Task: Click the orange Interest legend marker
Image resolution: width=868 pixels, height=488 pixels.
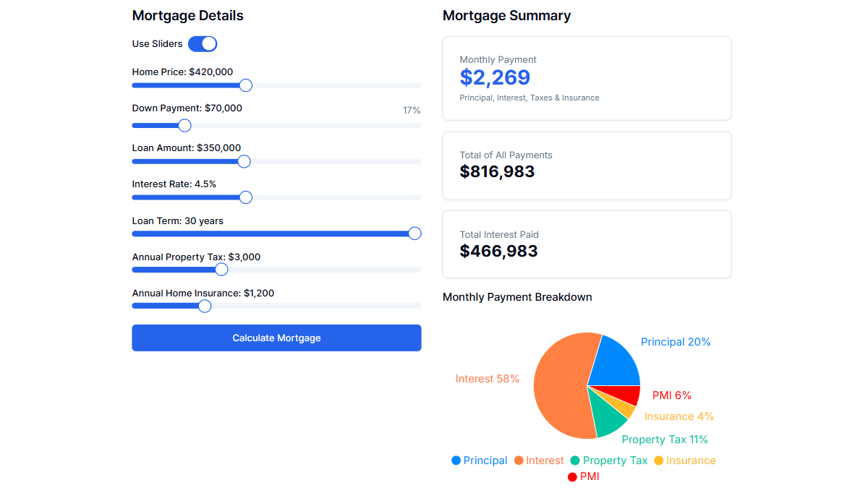Action: coord(519,460)
